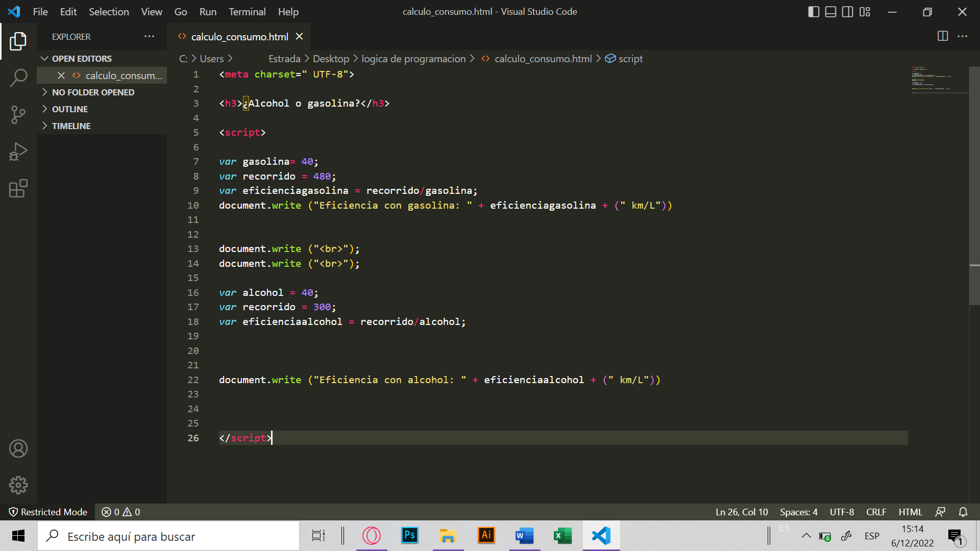Image resolution: width=980 pixels, height=551 pixels.
Task: Expand the Outline section
Action: click(102, 109)
